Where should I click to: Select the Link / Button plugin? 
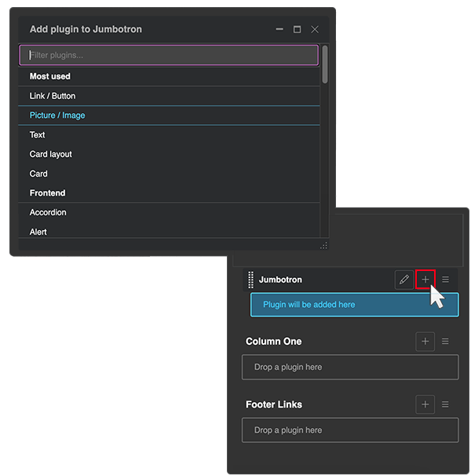pos(53,96)
